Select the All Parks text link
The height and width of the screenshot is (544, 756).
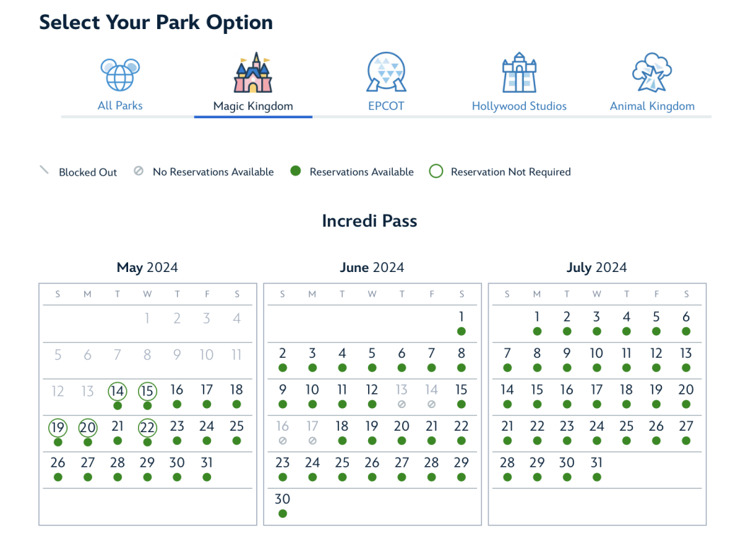(120, 106)
